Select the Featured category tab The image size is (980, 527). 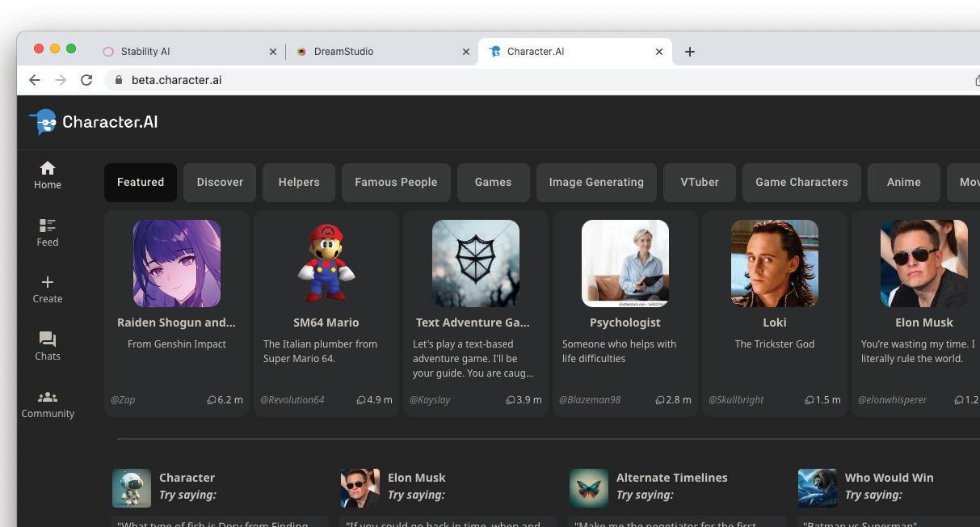pos(141,183)
